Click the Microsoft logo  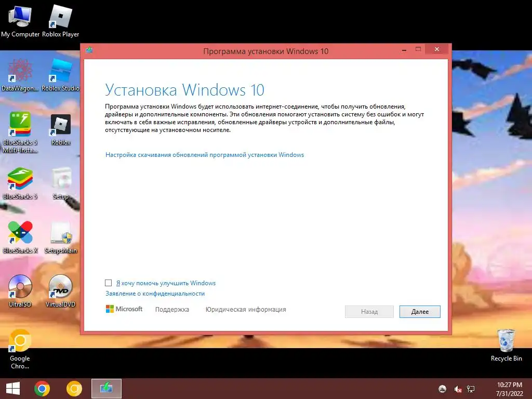point(124,309)
